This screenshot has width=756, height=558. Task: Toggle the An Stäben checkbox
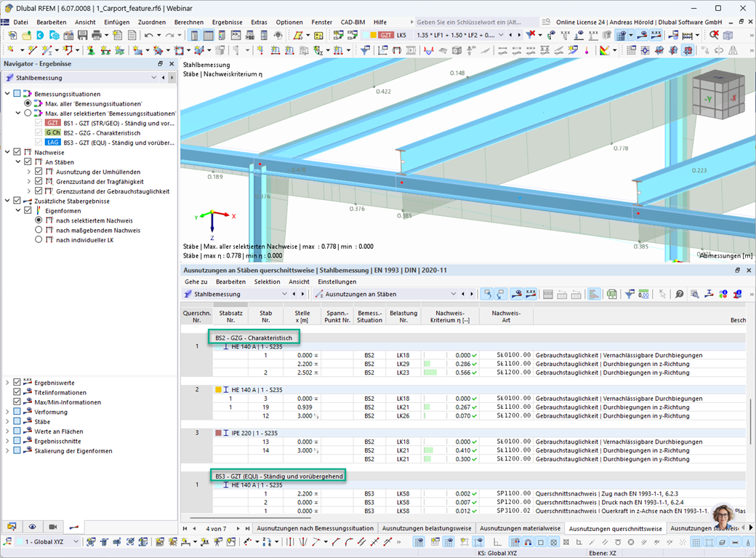click(x=28, y=162)
